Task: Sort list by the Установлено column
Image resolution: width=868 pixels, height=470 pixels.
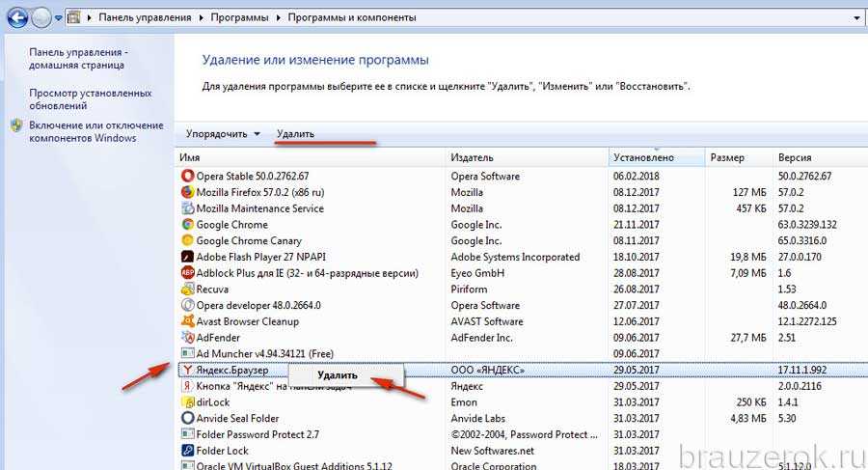Action: (657, 157)
